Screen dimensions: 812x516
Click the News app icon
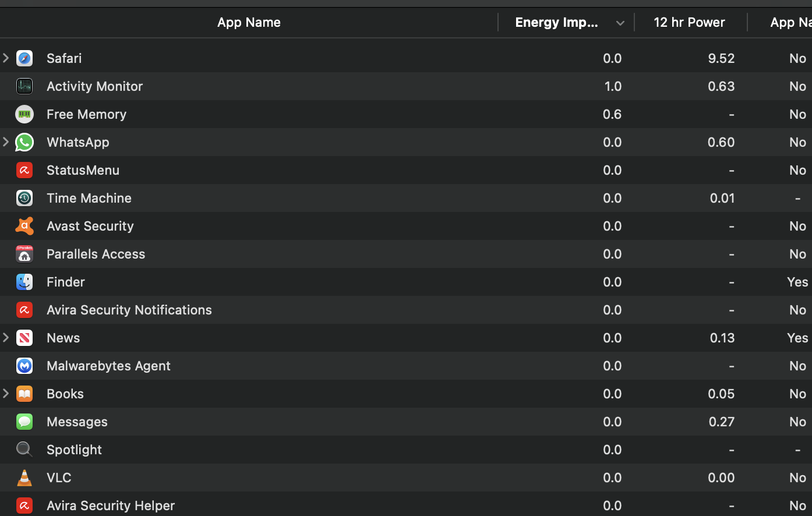(x=24, y=338)
